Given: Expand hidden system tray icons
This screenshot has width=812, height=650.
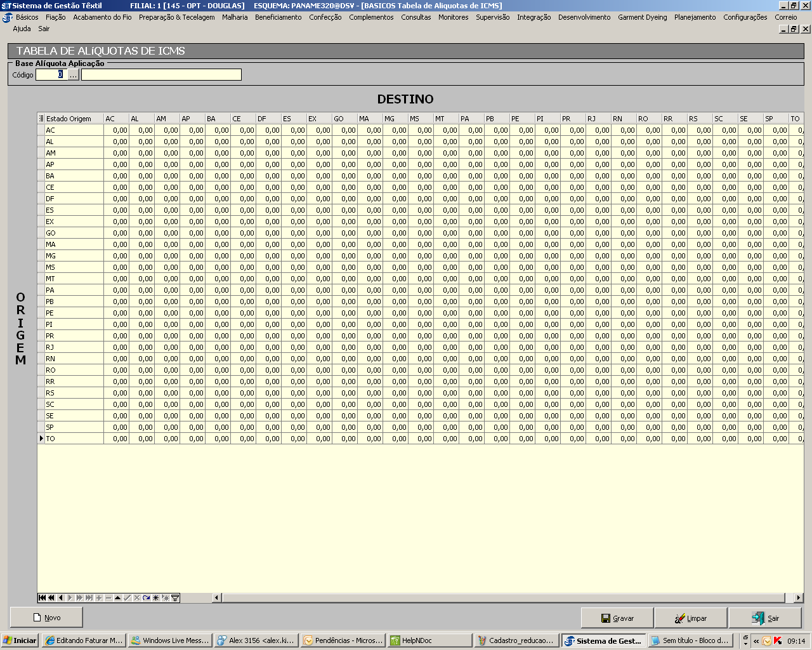Looking at the screenshot, I should (756, 640).
